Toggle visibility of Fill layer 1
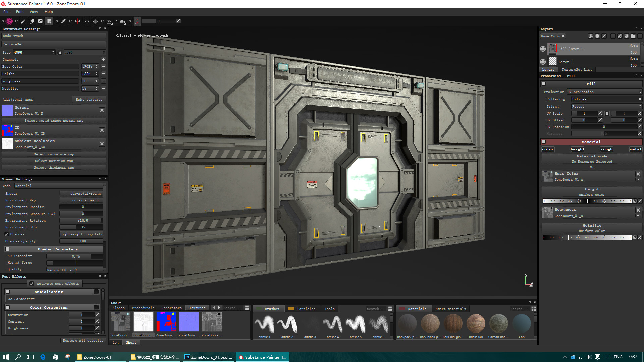The width and height of the screenshot is (644, 362). pos(543,49)
